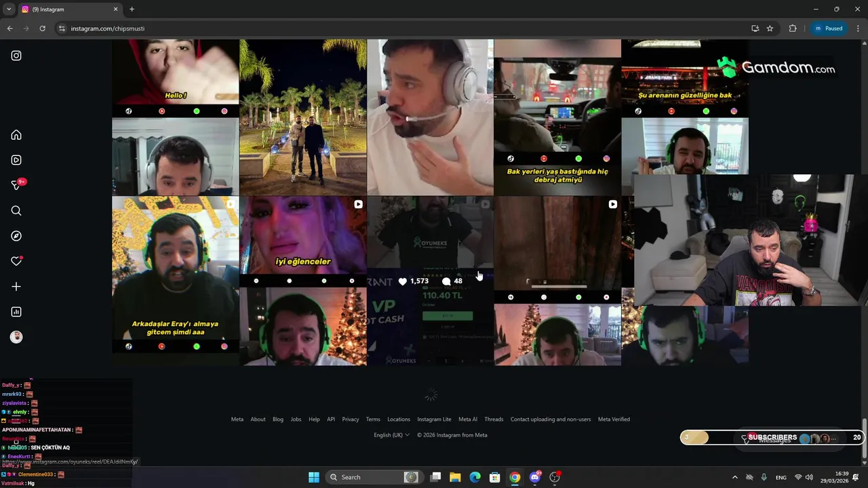
Task: Open the About footer link
Action: [x=258, y=419]
